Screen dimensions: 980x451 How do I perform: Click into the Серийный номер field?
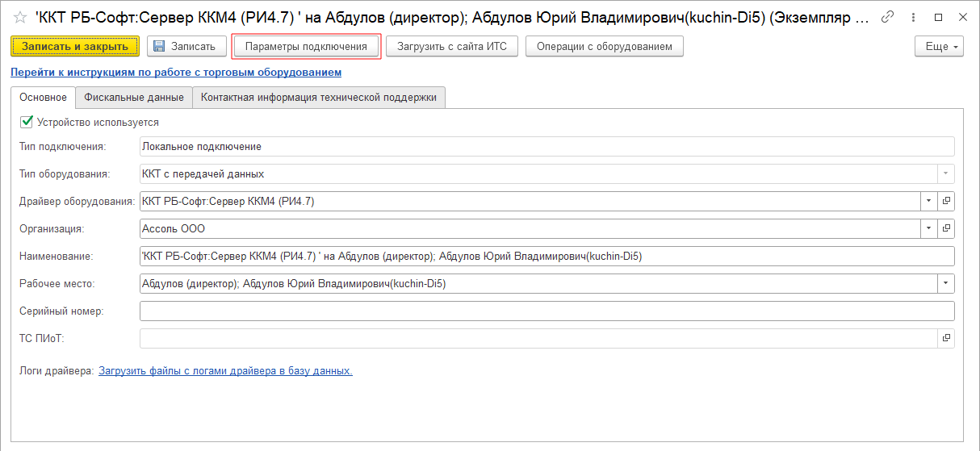[547, 311]
